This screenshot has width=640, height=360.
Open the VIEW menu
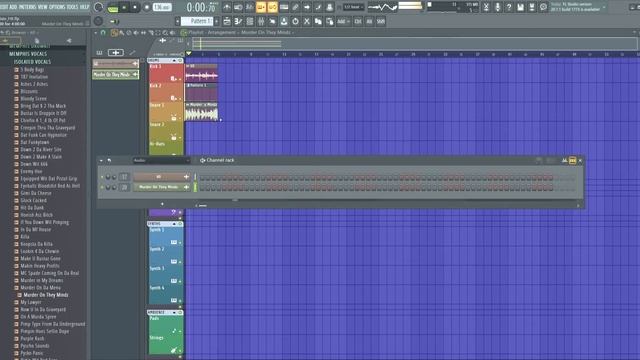[x=42, y=7]
